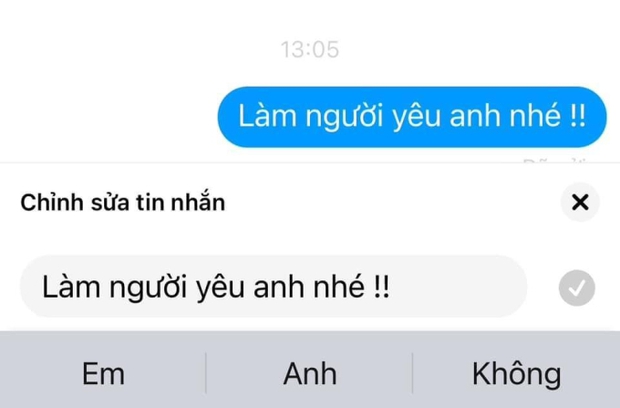Viewport: 620px width, 408px height.
Task: Click the "Chỉnh sửa tin nhắn" heading
Action: (x=123, y=202)
